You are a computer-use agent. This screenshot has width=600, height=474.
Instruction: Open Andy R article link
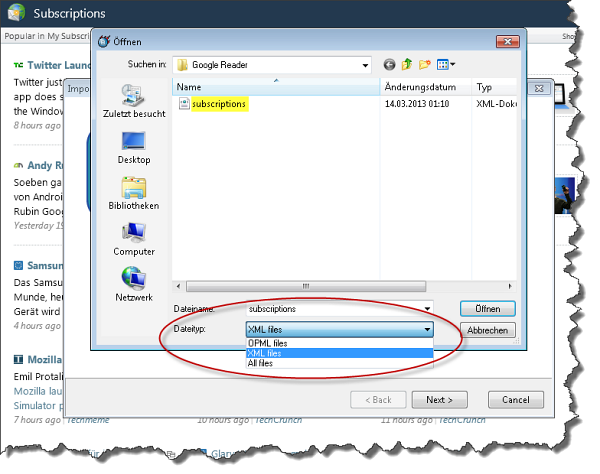[x=45, y=165]
